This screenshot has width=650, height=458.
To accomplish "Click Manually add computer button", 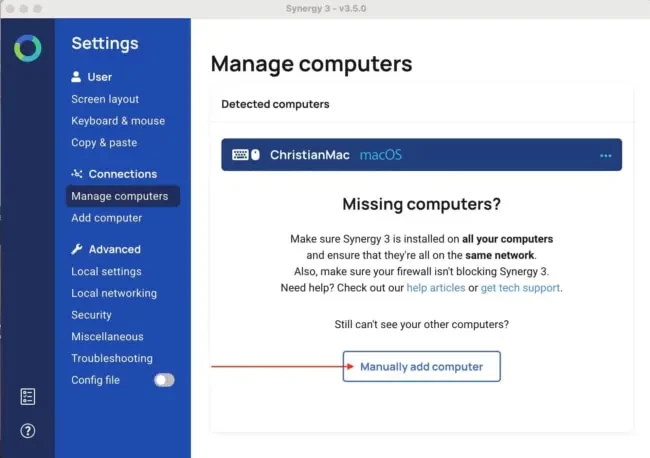I will (422, 366).
